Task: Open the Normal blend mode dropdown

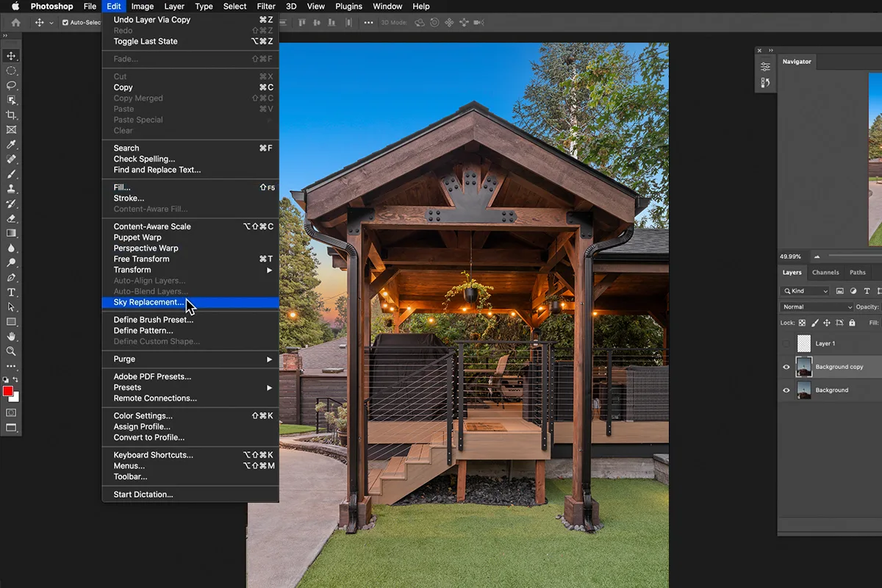Action: [x=816, y=306]
